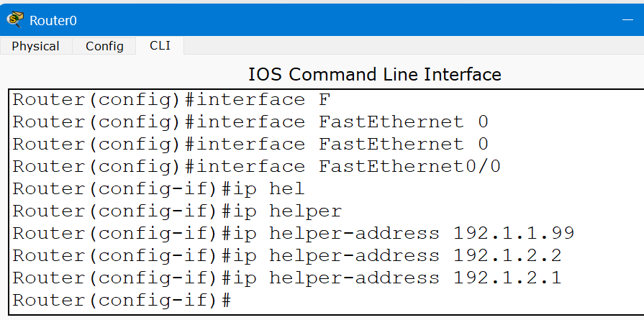Click the first 'interface FastEthernet 0' line
The width and height of the screenshot is (644, 320).
[250, 122]
